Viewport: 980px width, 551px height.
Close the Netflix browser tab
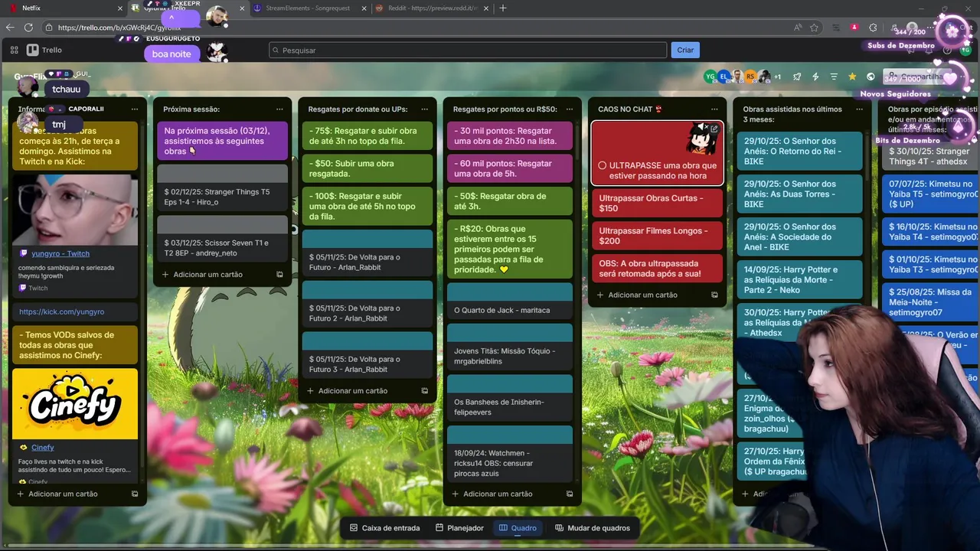[120, 8]
